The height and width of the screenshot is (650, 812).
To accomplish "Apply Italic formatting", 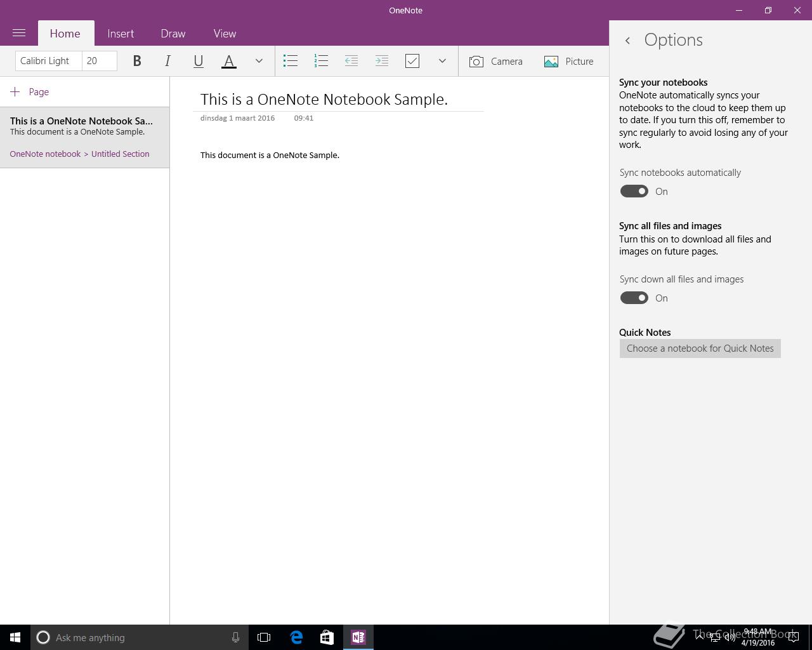I will [167, 61].
